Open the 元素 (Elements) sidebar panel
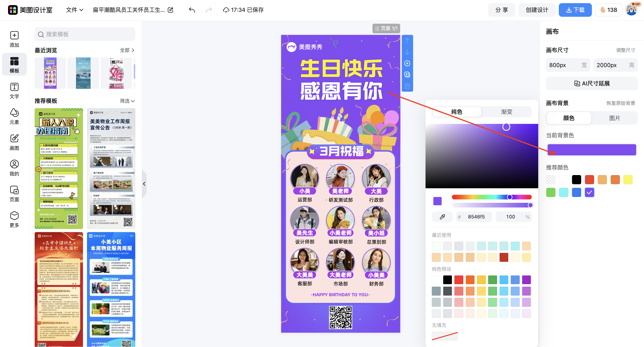 14,116
